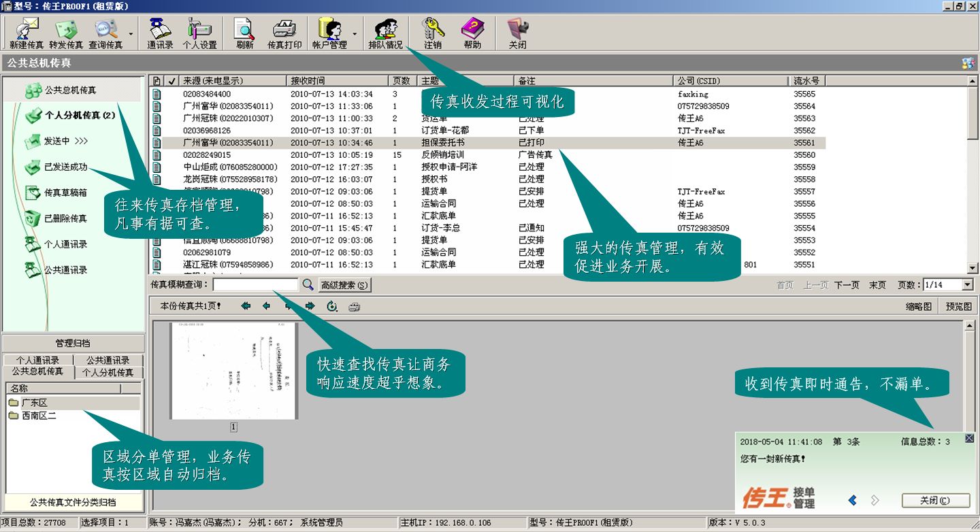The height and width of the screenshot is (532, 980).
Task: Open the 已发送成功 sent folder
Action: pos(56,167)
